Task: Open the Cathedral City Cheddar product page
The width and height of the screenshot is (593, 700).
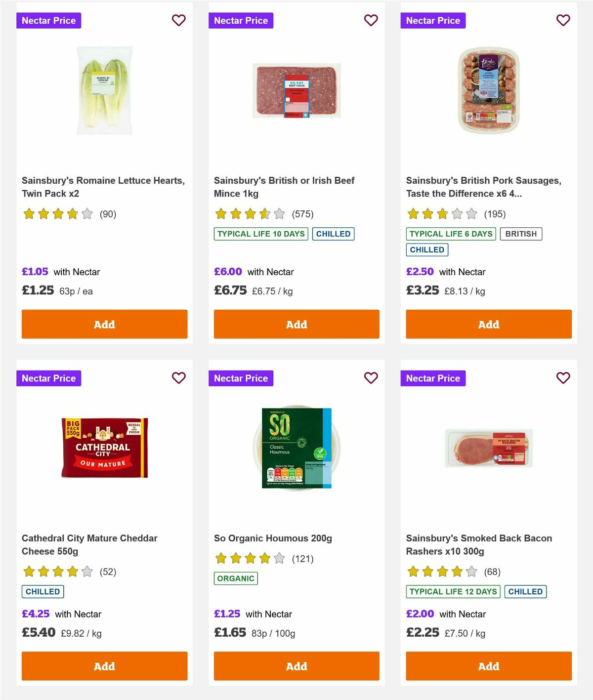Action: coord(90,544)
